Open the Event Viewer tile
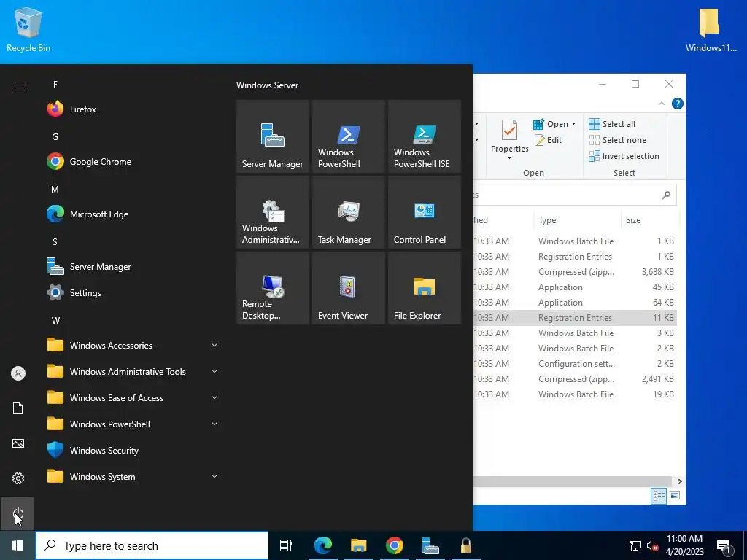 [x=348, y=288]
